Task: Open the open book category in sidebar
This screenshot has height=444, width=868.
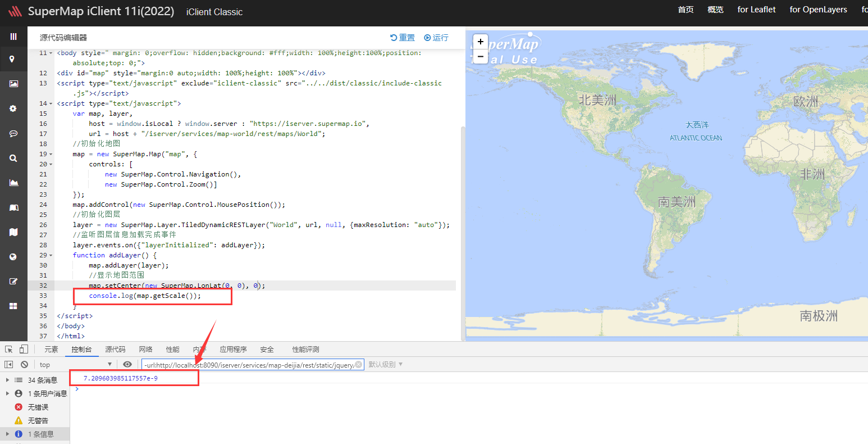Action: point(13,207)
